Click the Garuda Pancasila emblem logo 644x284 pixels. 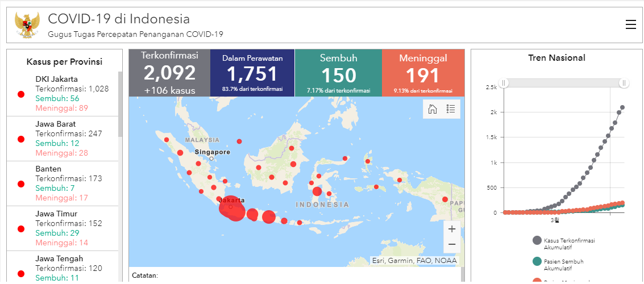pyautogui.click(x=27, y=25)
